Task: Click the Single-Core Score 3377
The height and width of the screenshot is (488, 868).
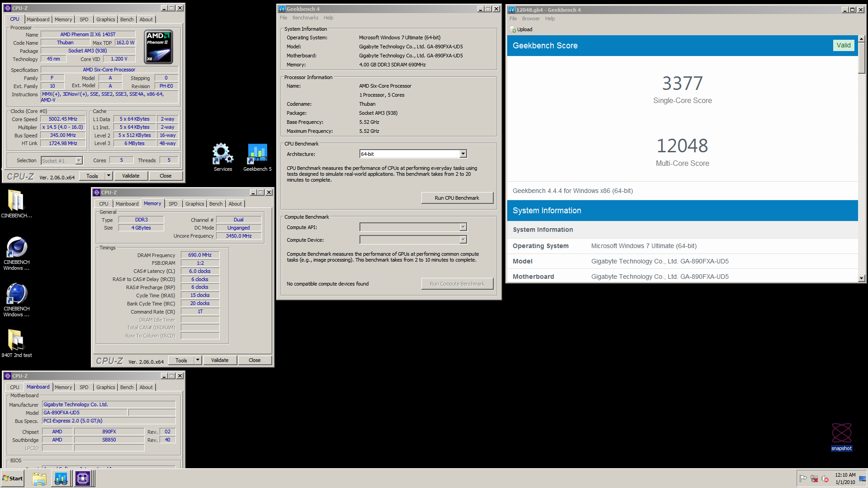Action: tap(682, 84)
